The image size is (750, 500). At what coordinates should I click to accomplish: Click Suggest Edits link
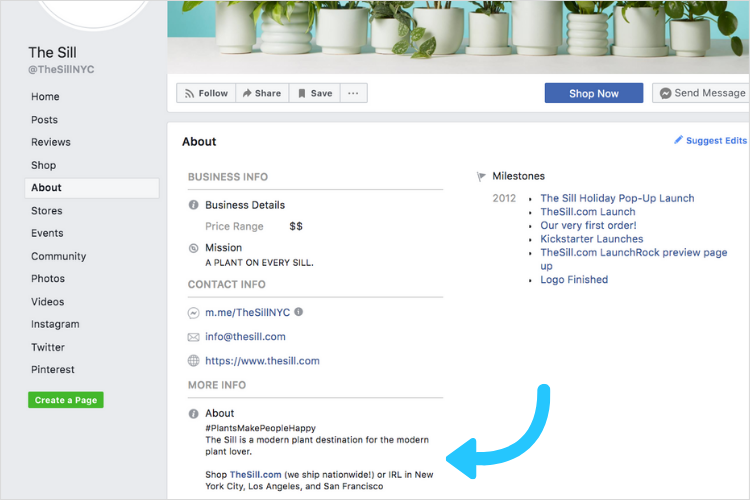[x=716, y=141]
